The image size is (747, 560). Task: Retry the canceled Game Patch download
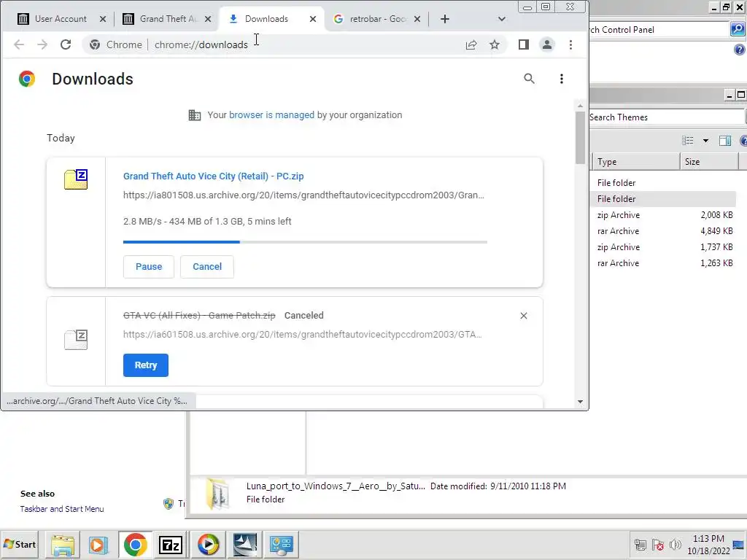pyautogui.click(x=146, y=365)
